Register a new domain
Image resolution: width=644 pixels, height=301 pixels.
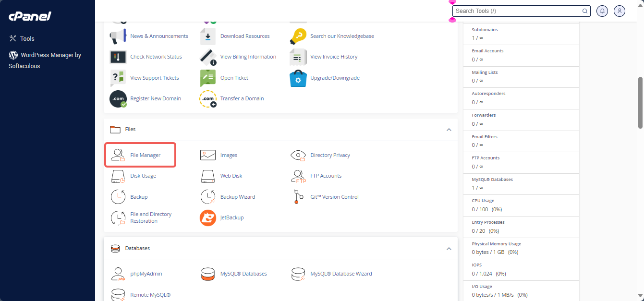point(156,98)
